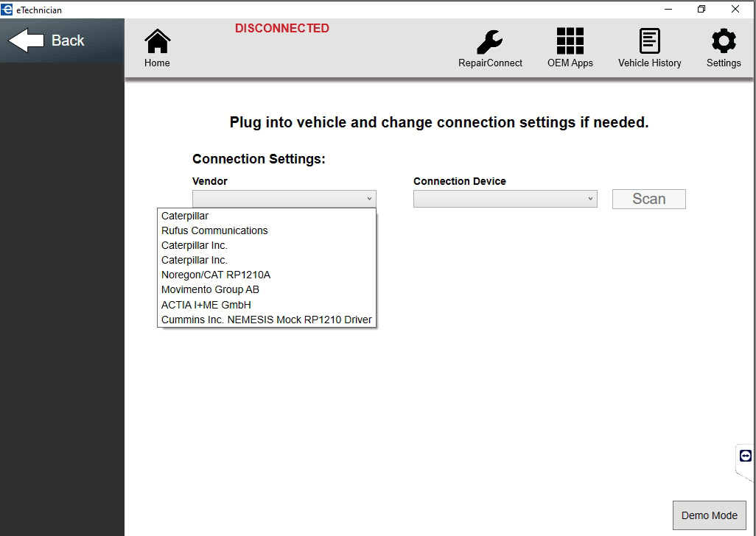
Task: Open eTechnician Settings
Action: pos(723,46)
